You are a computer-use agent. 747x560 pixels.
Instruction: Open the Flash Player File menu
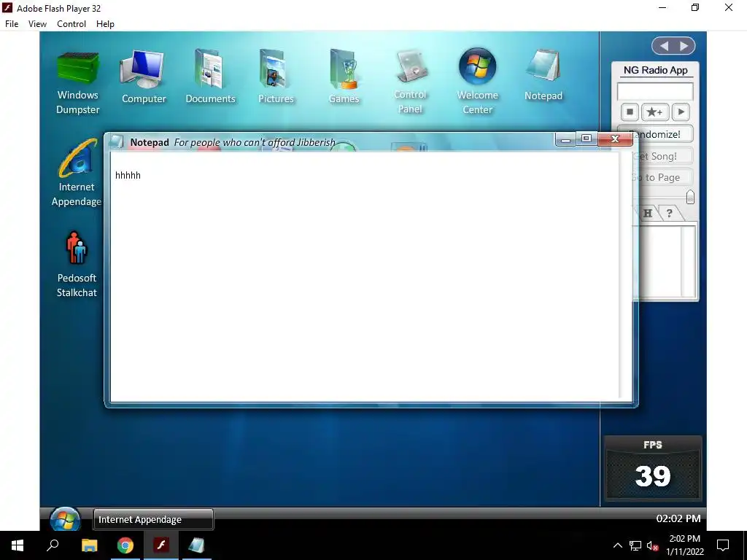[12, 24]
